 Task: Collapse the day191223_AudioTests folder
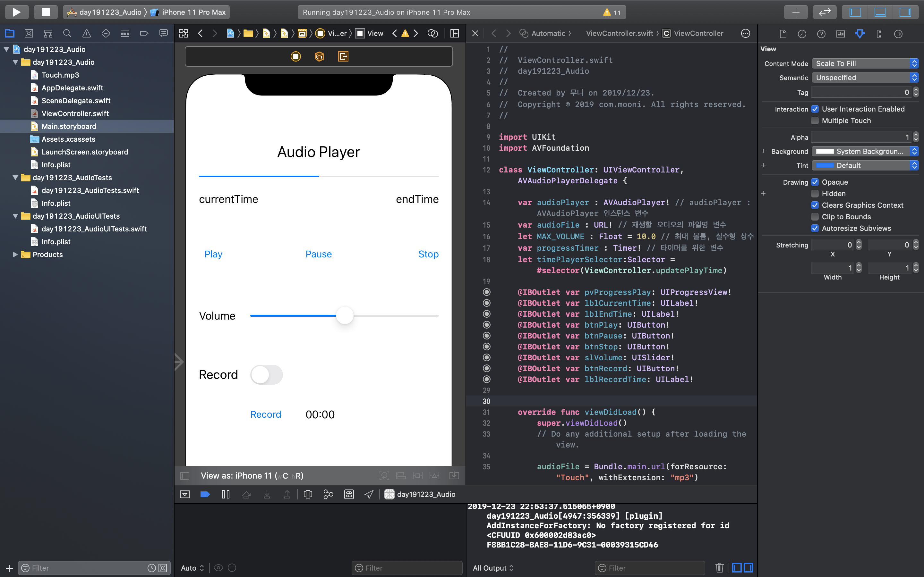[15, 178]
